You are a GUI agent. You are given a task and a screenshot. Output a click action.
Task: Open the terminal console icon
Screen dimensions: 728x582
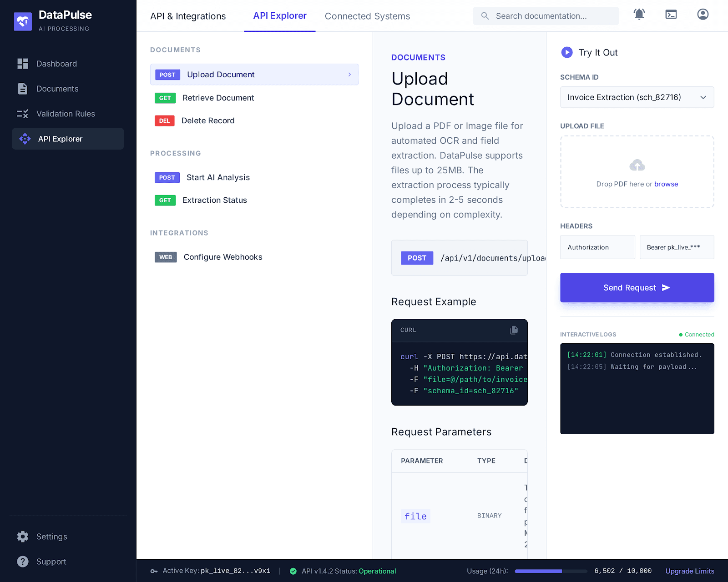(x=671, y=15)
